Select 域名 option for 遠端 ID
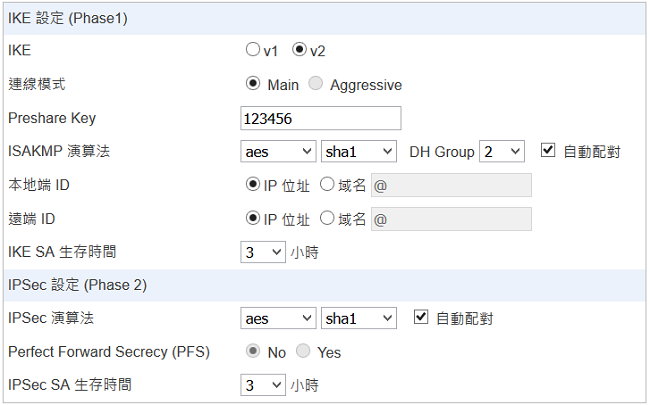This screenshot has width=650, height=405. pyautogui.click(x=327, y=219)
